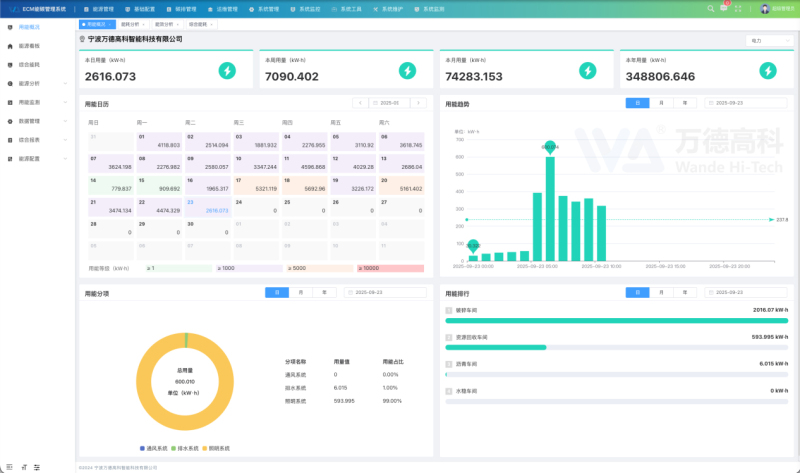Image resolution: width=800 pixels, height=473 pixels.
Task: Click the fullscreen toggle icon
Action: tap(738, 9)
